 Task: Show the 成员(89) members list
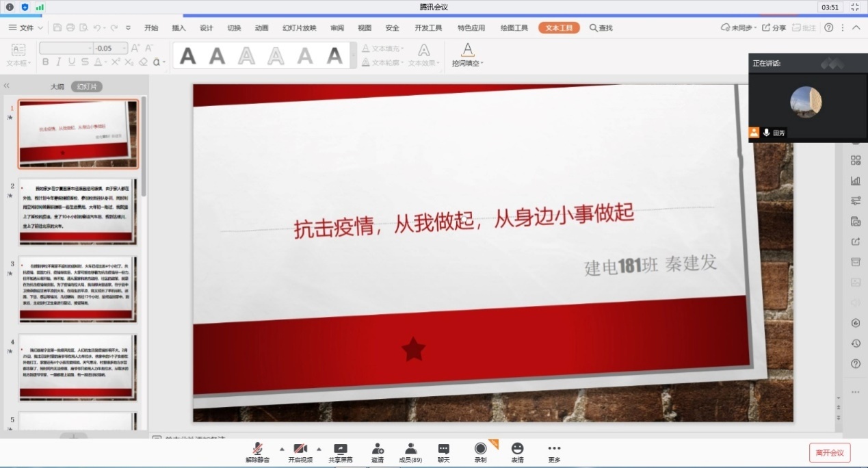[410, 452]
